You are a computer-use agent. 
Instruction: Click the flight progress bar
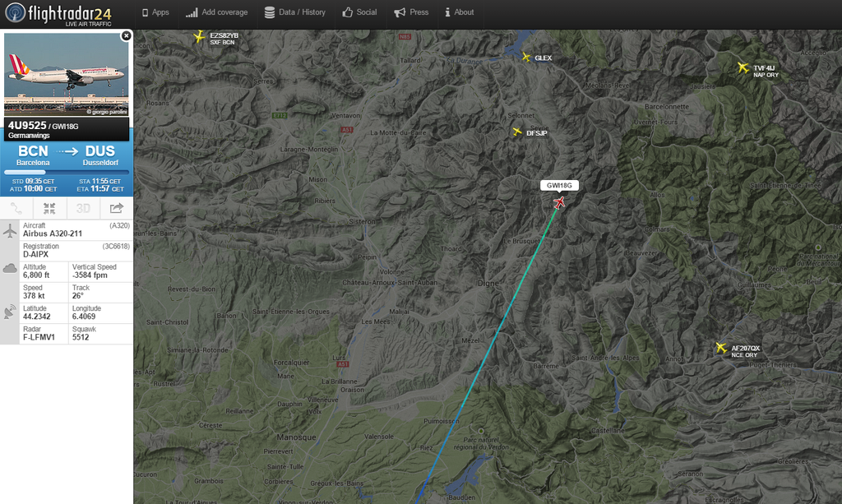[x=67, y=173]
